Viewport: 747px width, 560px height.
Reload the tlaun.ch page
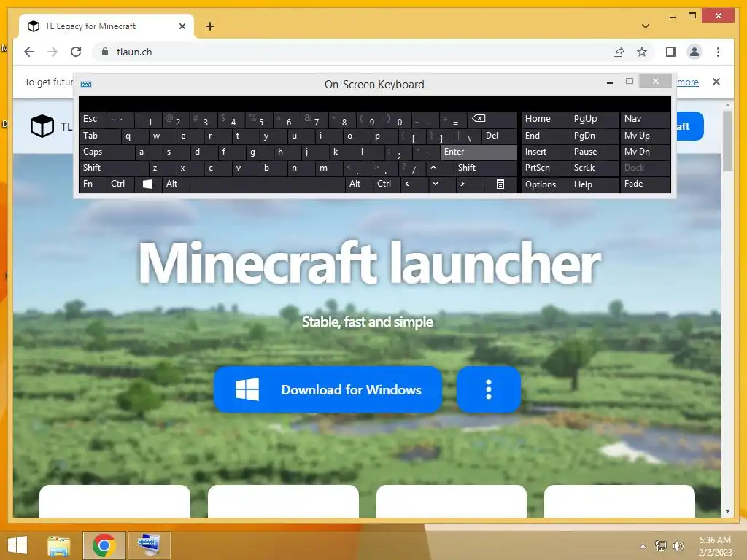pos(76,52)
